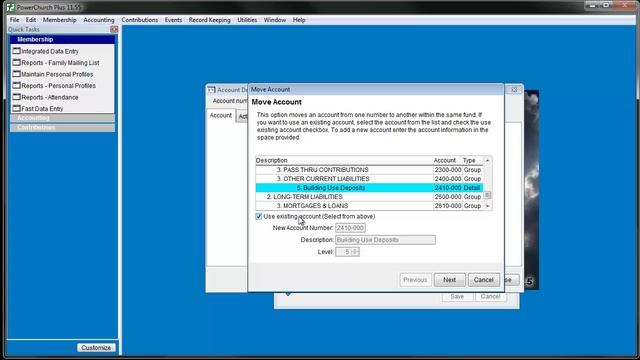Click Save in background window
This screenshot has width=640, height=360.
[x=457, y=297]
